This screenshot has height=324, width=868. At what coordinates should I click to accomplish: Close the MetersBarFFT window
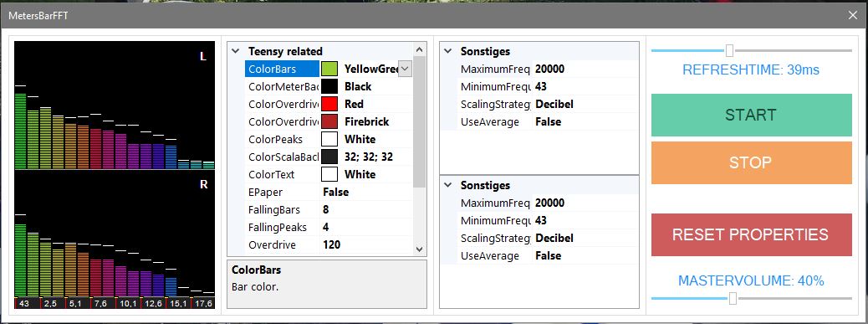pyautogui.click(x=852, y=16)
